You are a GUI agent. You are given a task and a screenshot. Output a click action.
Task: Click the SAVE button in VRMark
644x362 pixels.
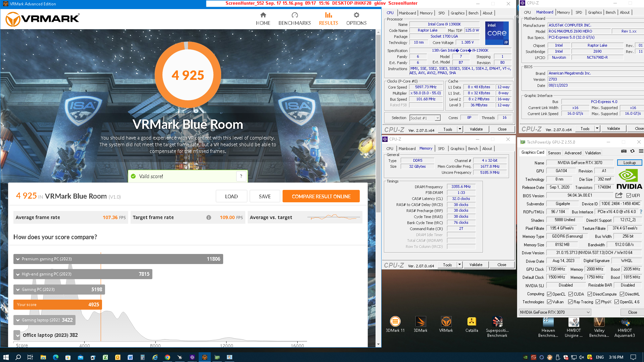(265, 196)
